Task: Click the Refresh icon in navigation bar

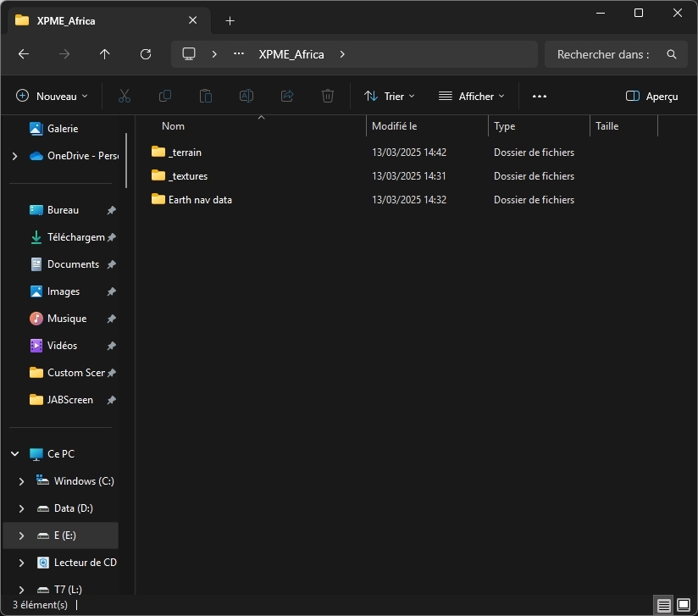Action: point(146,54)
